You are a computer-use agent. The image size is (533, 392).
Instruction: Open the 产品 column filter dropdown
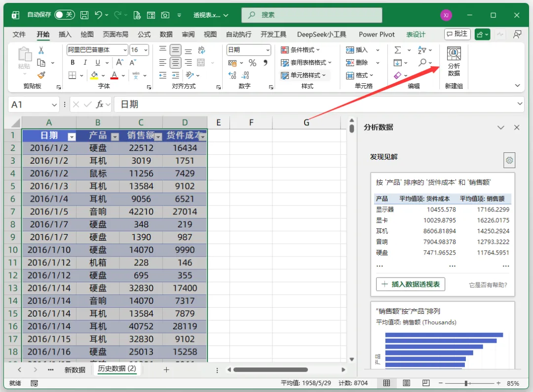(115, 137)
